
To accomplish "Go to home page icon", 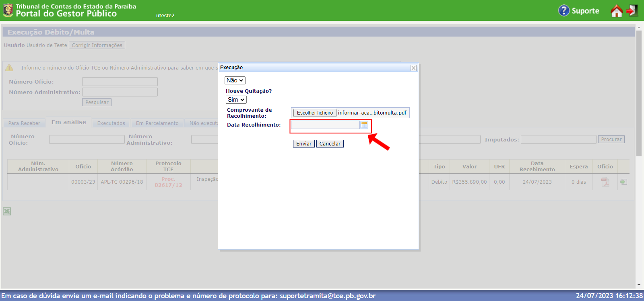I will (616, 11).
